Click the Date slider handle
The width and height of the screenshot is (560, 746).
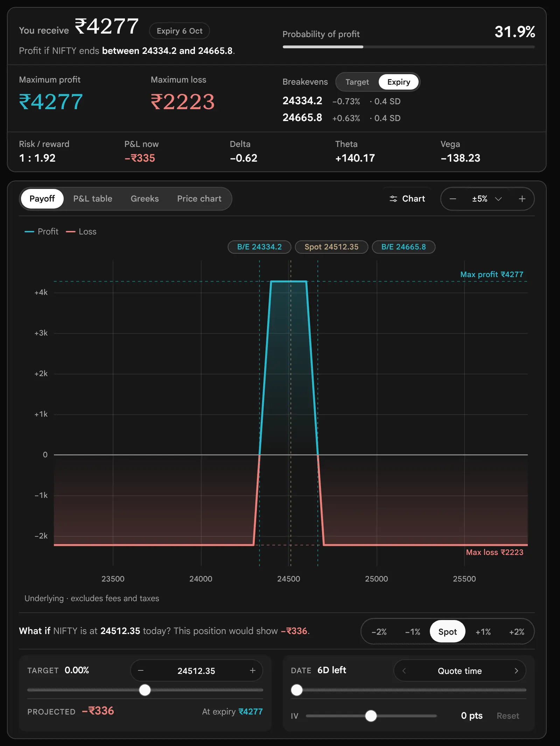tap(297, 690)
